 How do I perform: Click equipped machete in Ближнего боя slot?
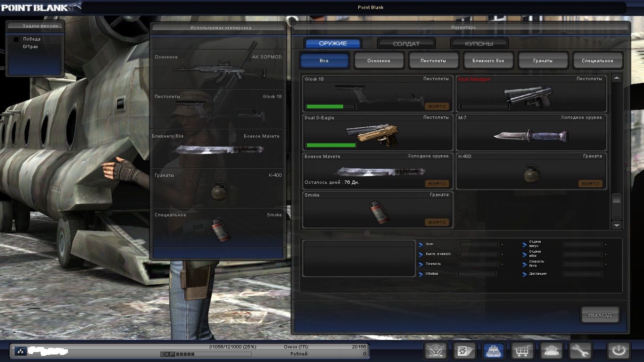click(218, 150)
